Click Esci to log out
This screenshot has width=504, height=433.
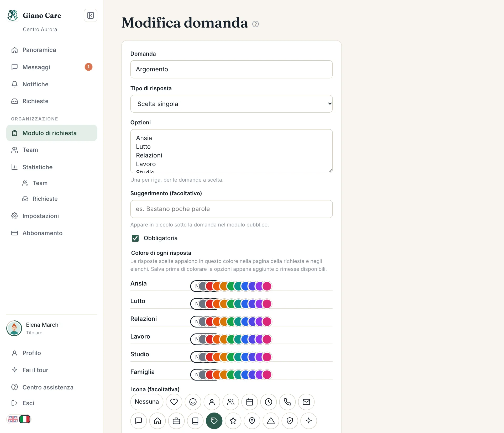pyautogui.click(x=52, y=403)
